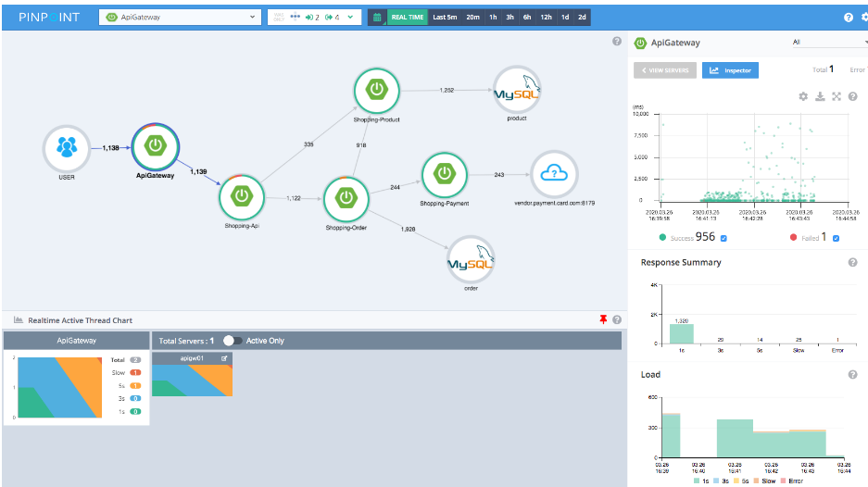The image size is (868, 487).
Task: Toggle the Error legend in Load chart
Action: 792,481
